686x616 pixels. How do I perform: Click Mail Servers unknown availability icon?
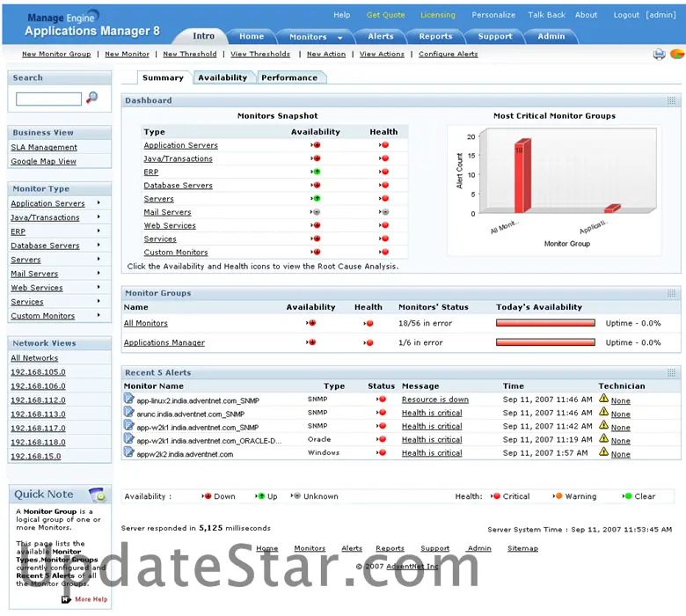click(316, 212)
